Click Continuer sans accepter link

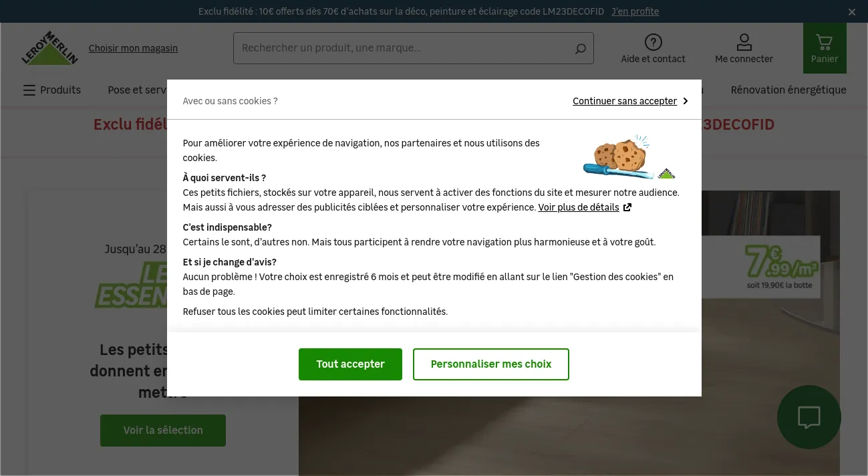pyautogui.click(x=625, y=101)
